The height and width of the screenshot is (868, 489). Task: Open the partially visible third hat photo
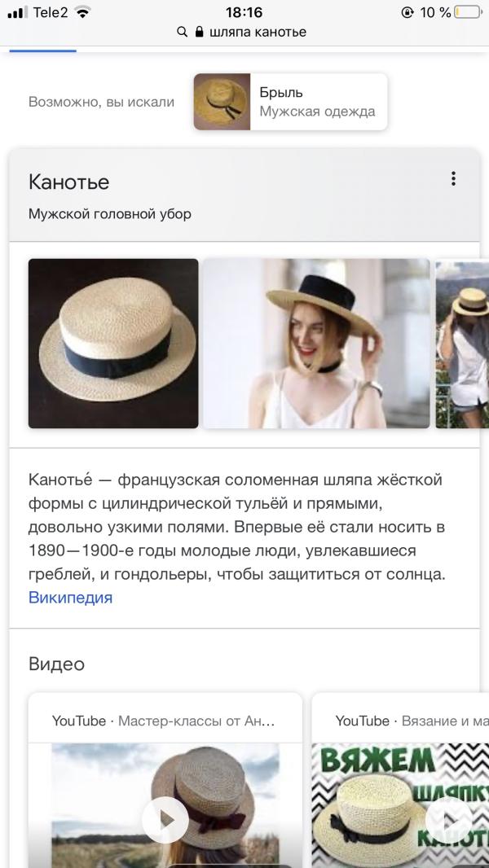pyautogui.click(x=462, y=344)
